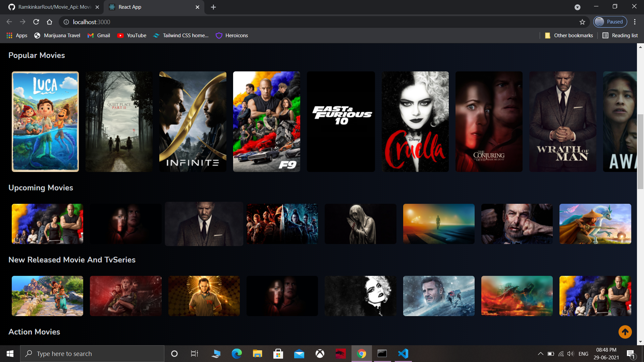Click the back navigation arrow
Screen dimensions: 644x362
[x=9, y=22]
